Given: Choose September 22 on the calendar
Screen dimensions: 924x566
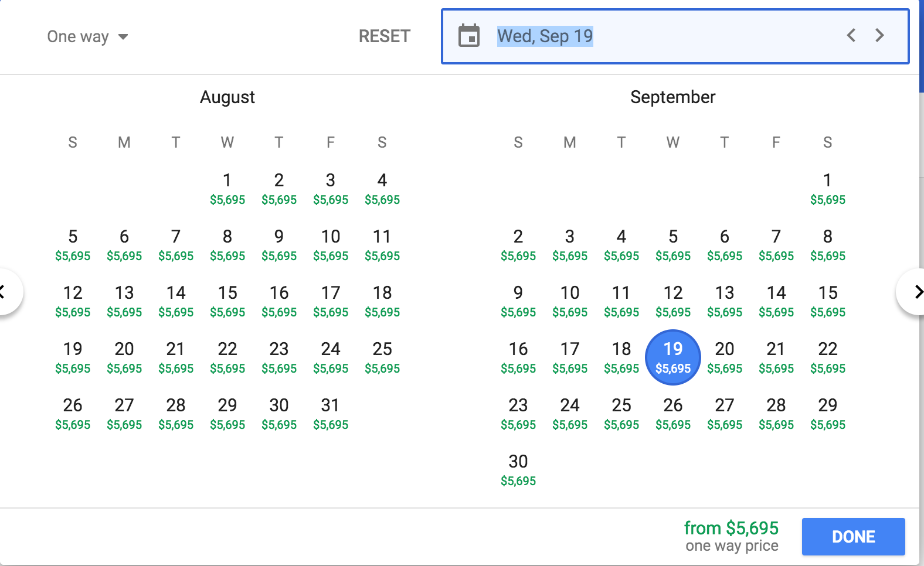Looking at the screenshot, I should 827,357.
